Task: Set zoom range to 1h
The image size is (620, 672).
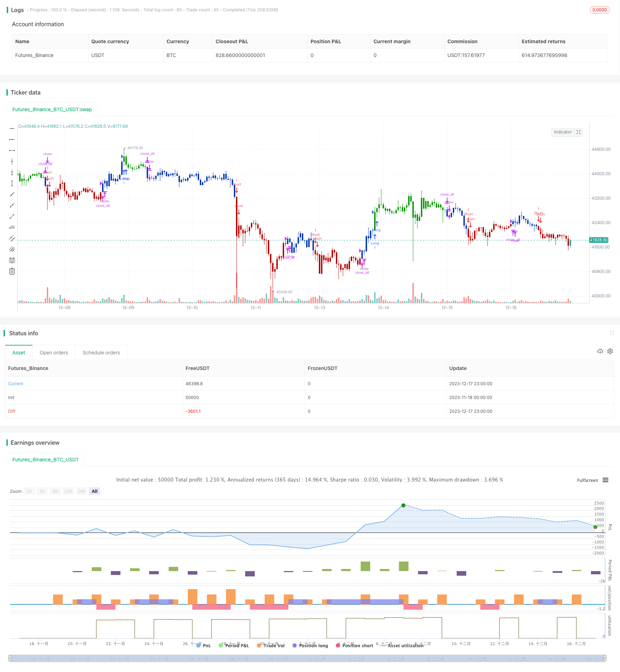Action: tap(29, 491)
